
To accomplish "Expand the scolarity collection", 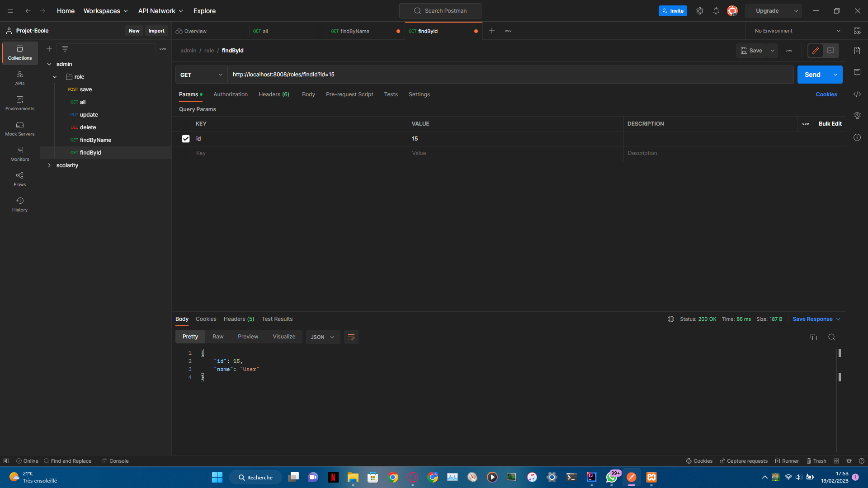I will pyautogui.click(x=49, y=165).
